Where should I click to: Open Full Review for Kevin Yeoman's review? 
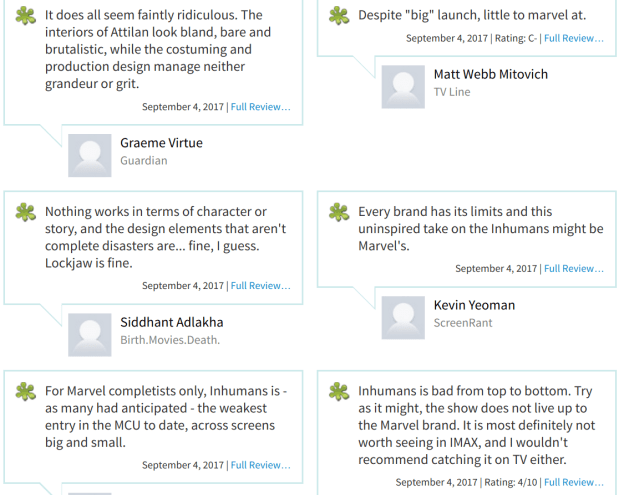coord(574,268)
